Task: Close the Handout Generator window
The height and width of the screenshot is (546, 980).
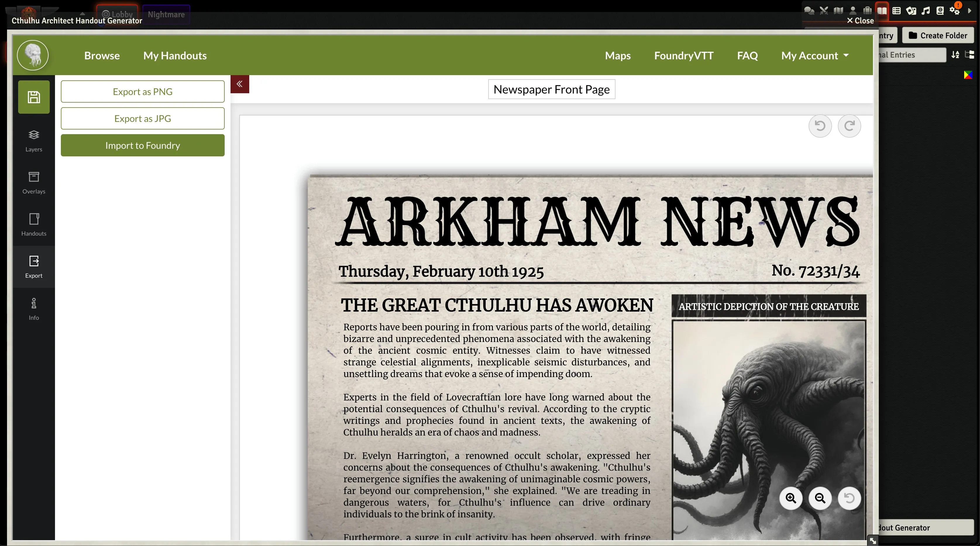Action: (860, 20)
